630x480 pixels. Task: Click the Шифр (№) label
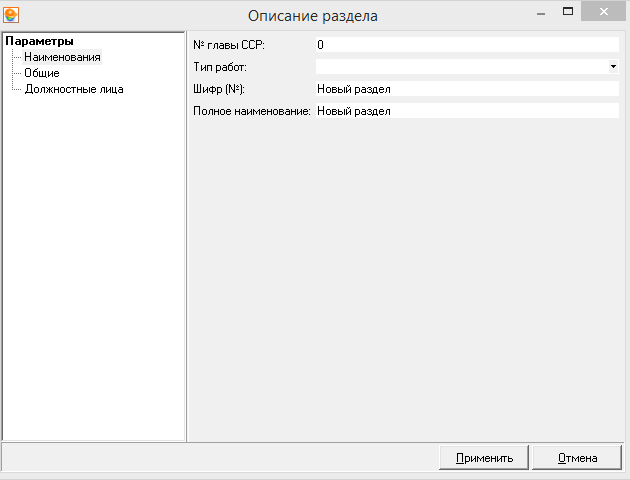[219, 89]
